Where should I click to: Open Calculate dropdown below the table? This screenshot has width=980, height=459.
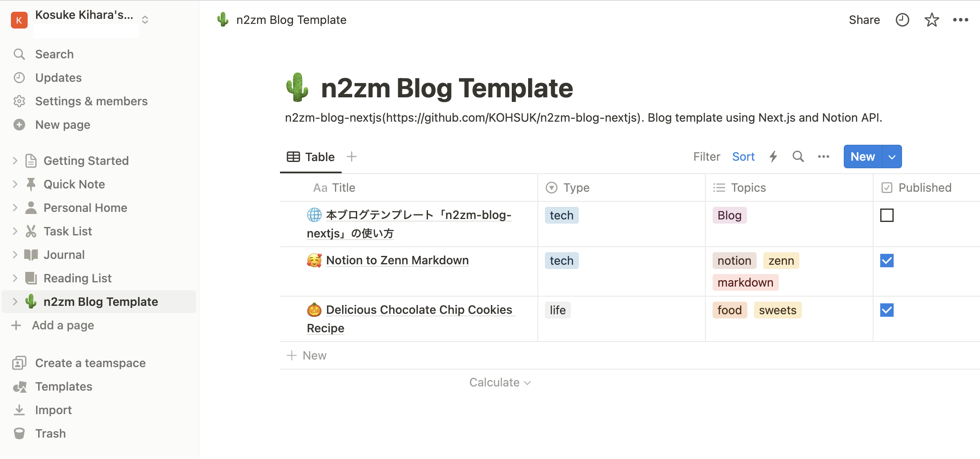(x=500, y=382)
